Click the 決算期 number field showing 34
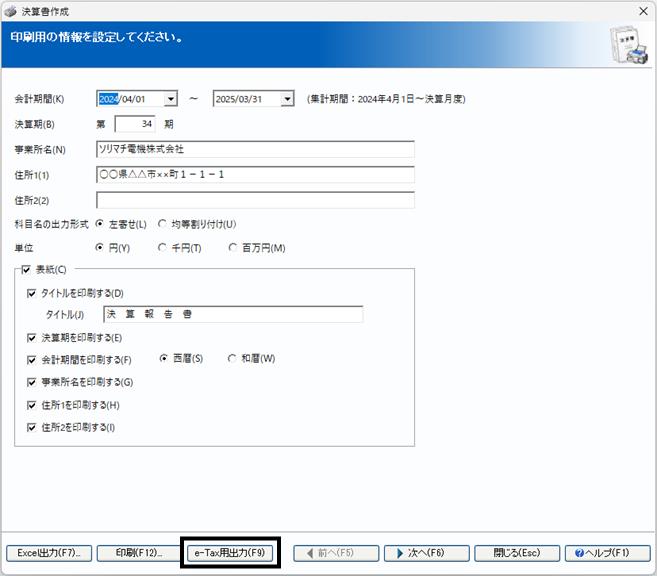657x576 pixels. (135, 124)
